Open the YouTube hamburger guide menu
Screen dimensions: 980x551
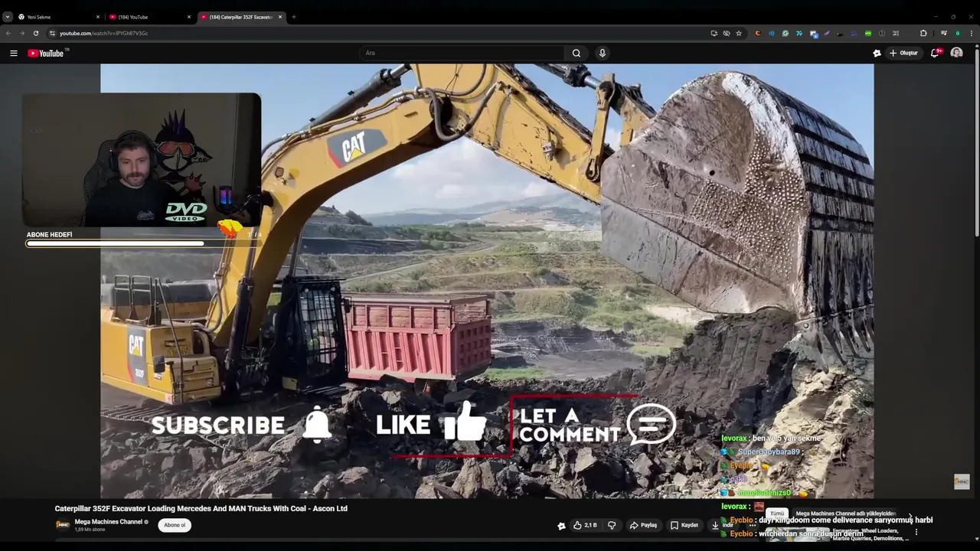click(x=13, y=53)
